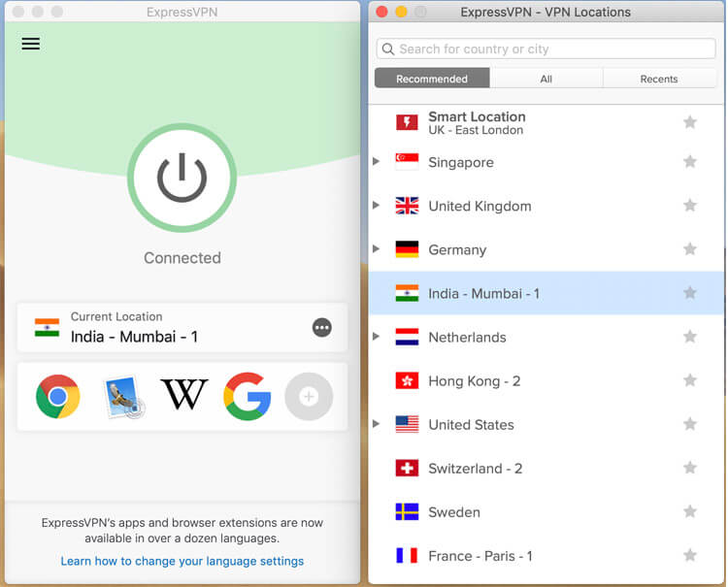Screen dimensions: 728x587
Task: Expand the United States locations
Action: tap(376, 424)
